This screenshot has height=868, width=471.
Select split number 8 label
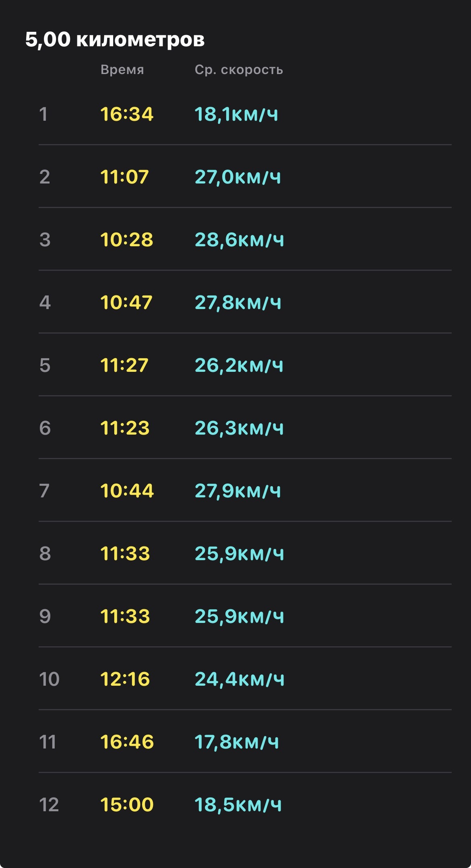45,553
